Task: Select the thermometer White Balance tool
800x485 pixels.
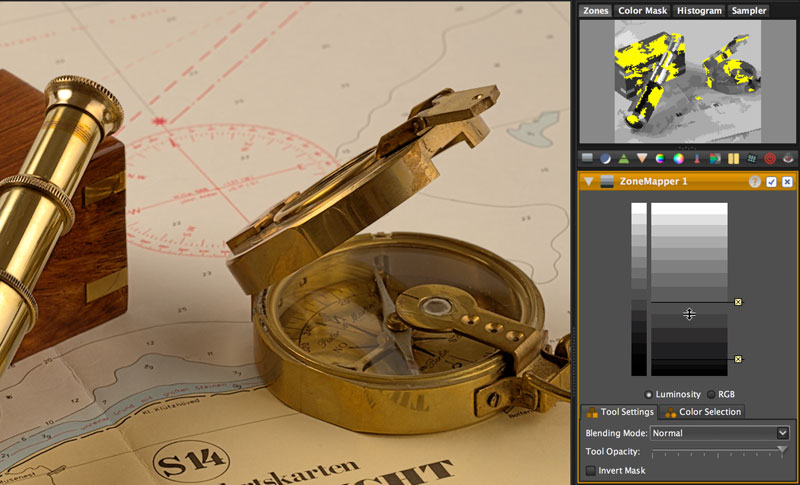Action: [697, 159]
